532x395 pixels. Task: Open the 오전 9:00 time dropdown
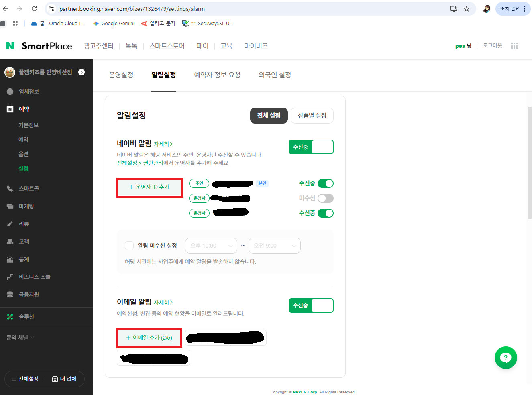pos(274,245)
